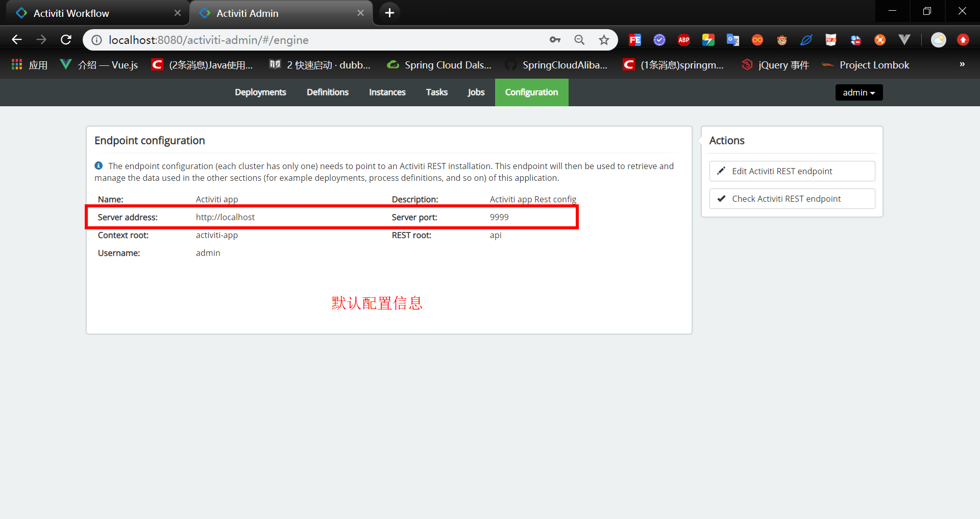
Task: Click the REST root value api
Action: (x=496, y=235)
